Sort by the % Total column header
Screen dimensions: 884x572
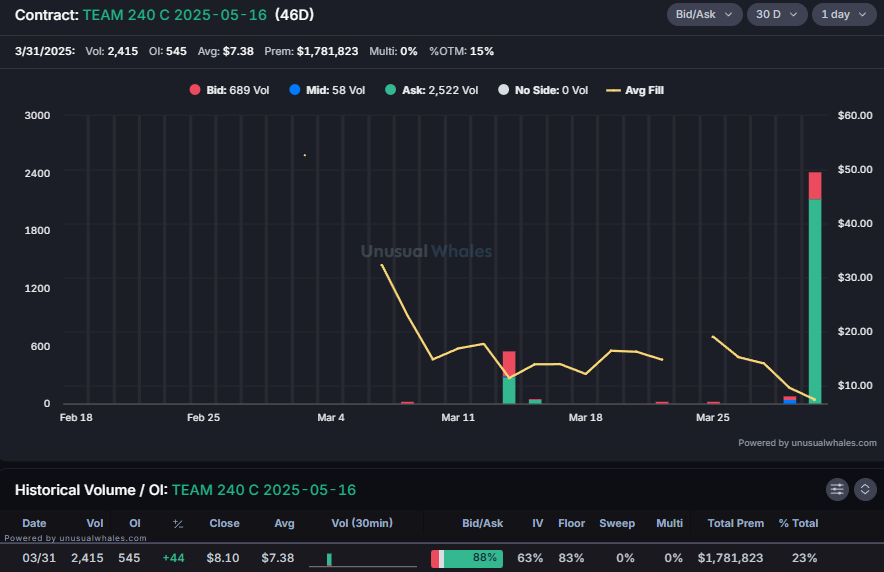(x=798, y=523)
